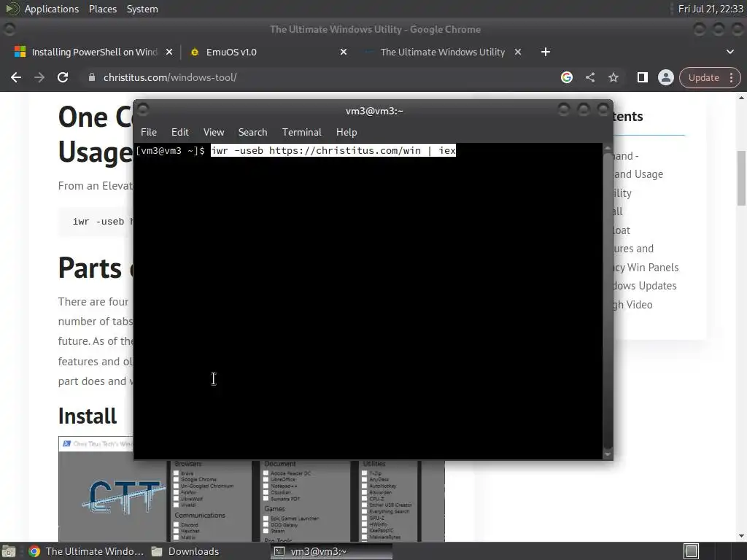Switch to Chrome window in taskbar
Screen dimensions: 747x560
tap(86, 551)
